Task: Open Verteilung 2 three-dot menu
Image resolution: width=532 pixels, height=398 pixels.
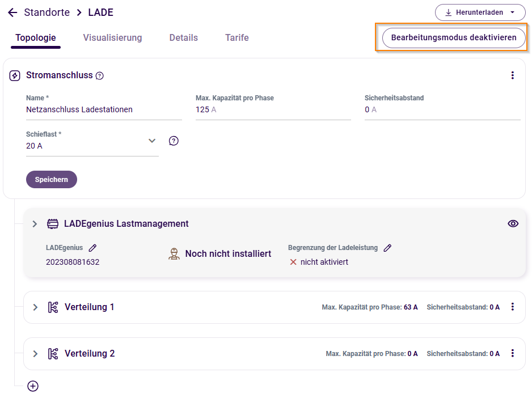Action: coord(513,353)
